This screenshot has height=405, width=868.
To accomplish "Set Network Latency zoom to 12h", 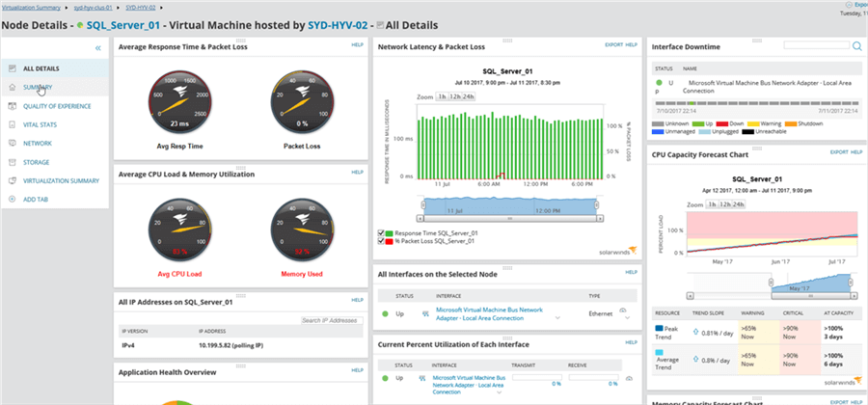I will click(x=455, y=96).
